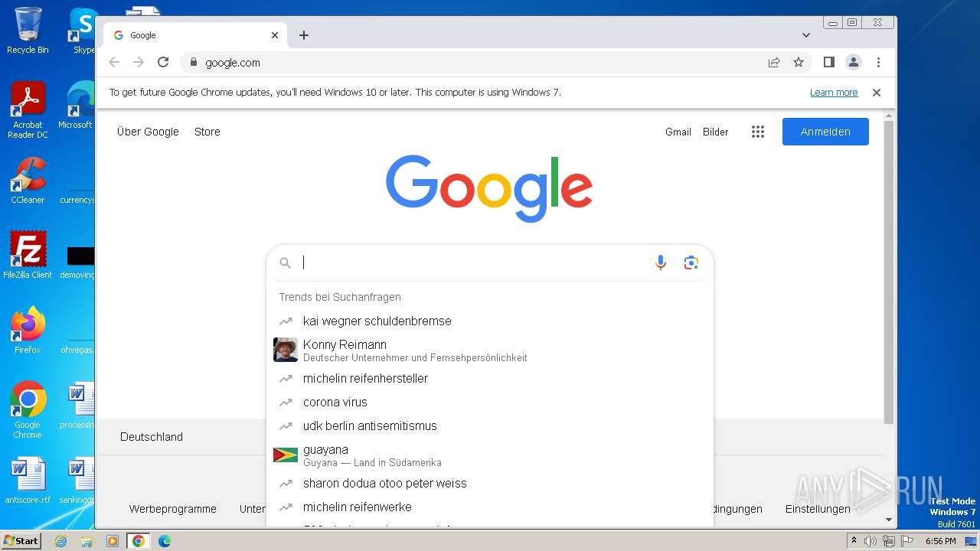980x551 pixels.
Task: Open media player from taskbar
Action: pyautogui.click(x=112, y=541)
